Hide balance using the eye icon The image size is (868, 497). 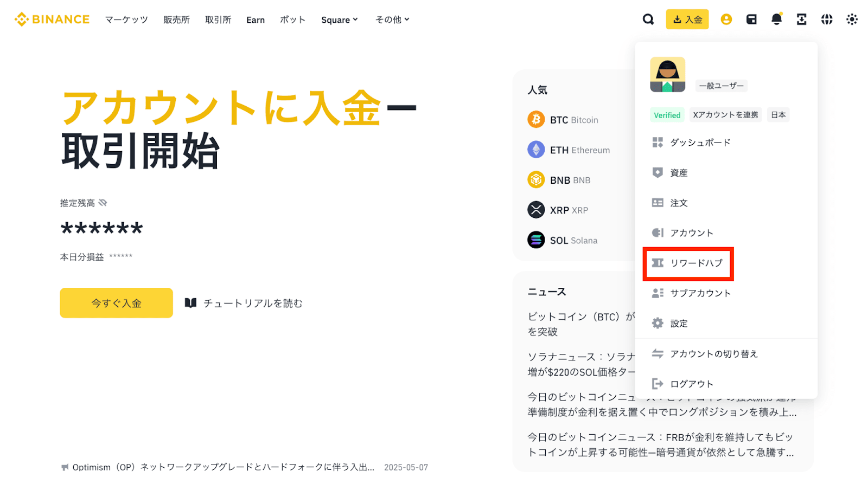point(103,203)
